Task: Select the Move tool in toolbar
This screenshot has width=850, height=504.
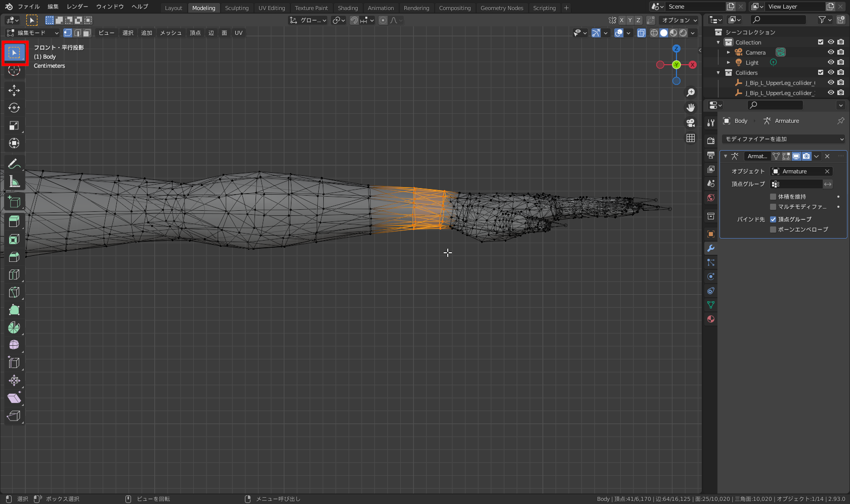Action: [x=14, y=90]
